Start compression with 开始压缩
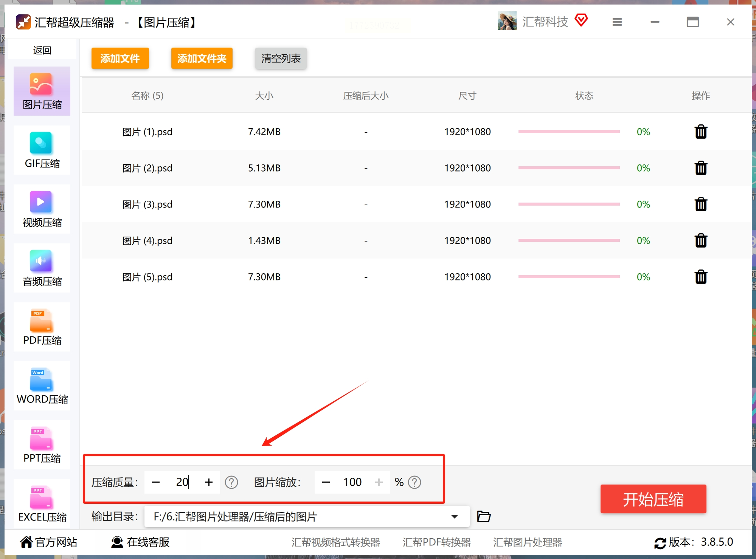Image resolution: width=756 pixels, height=559 pixels. coord(653,499)
